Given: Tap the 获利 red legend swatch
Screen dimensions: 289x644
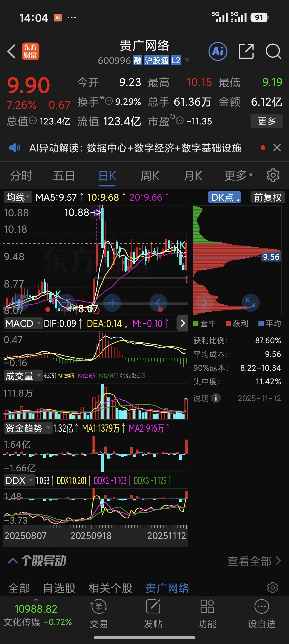Looking at the screenshot, I should (x=228, y=323).
